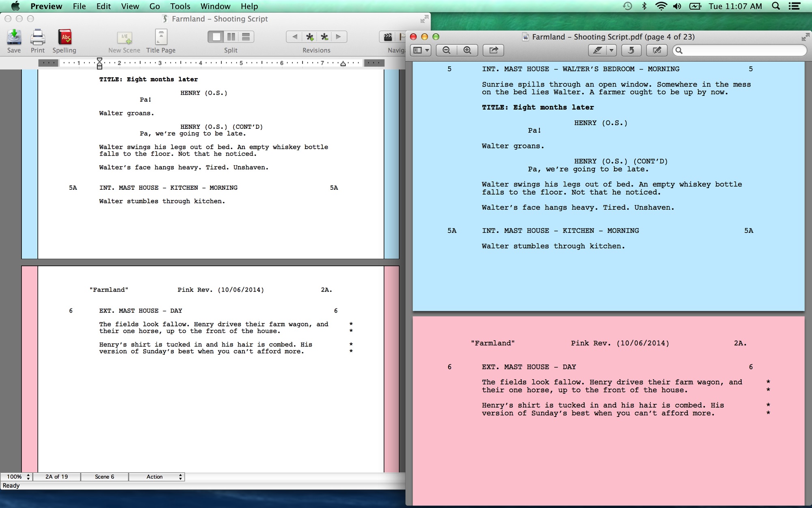The image size is (812, 508).
Task: Select the vertical Split view option
Action: (x=231, y=37)
